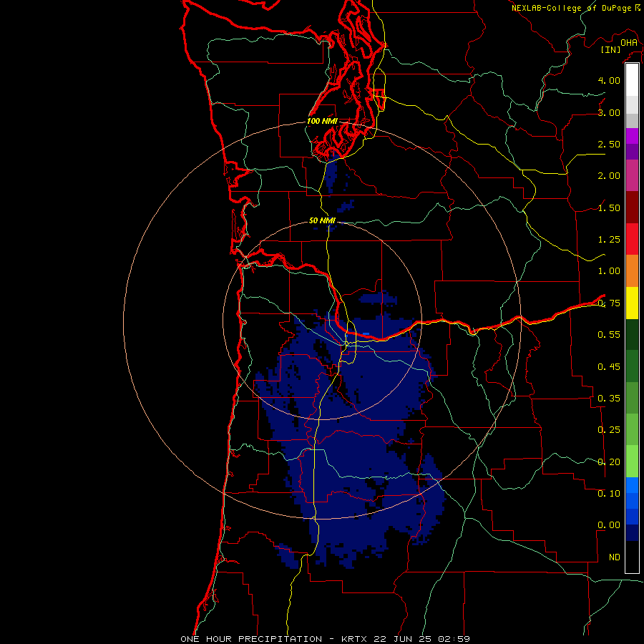The image size is (644, 644).
Task: Click the ONE HOUR PRECIPITATION caption text
Action: pos(251,639)
